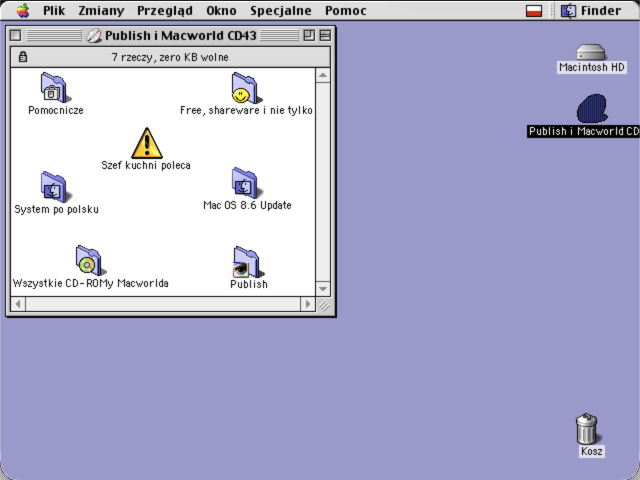Click the Kosz label under trash
Screen dimensions: 640x480
pyautogui.click(x=591, y=451)
